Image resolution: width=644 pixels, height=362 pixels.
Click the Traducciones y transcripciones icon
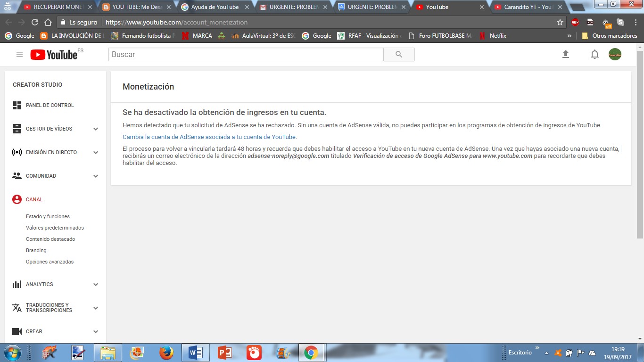click(x=17, y=308)
